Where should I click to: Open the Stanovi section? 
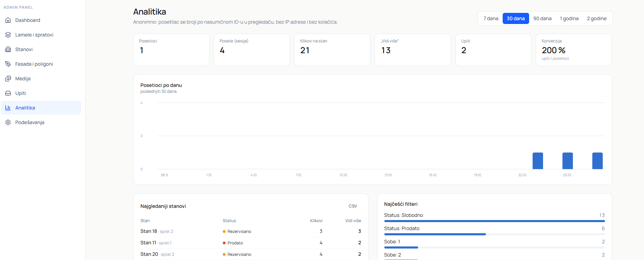pos(41,49)
